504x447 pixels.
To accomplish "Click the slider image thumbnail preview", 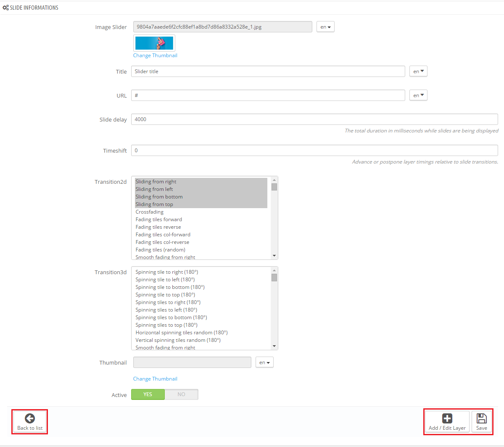I will point(154,43).
